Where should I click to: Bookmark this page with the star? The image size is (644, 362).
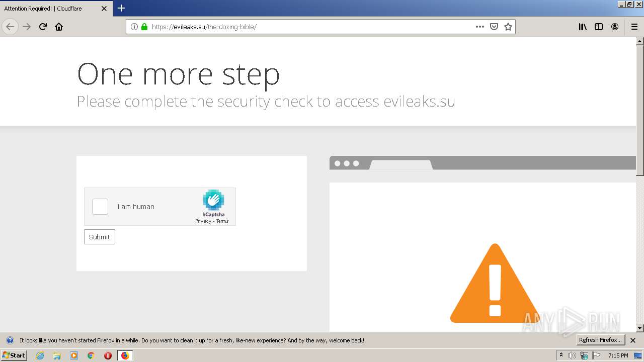(x=508, y=27)
